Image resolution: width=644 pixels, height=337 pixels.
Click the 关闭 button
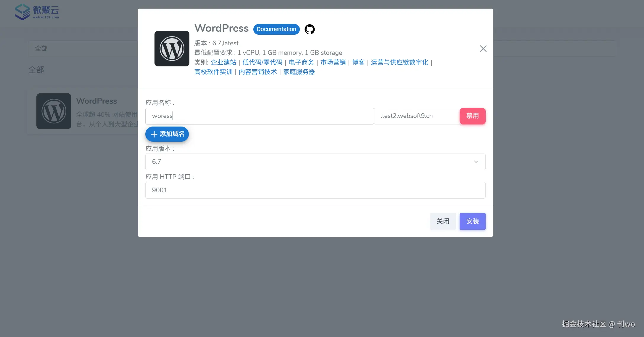click(443, 221)
